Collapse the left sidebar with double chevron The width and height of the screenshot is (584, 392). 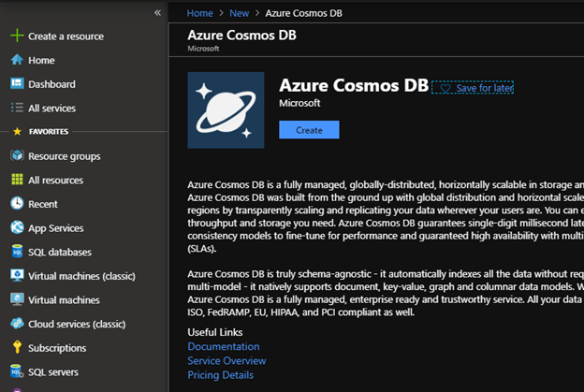pyautogui.click(x=157, y=12)
